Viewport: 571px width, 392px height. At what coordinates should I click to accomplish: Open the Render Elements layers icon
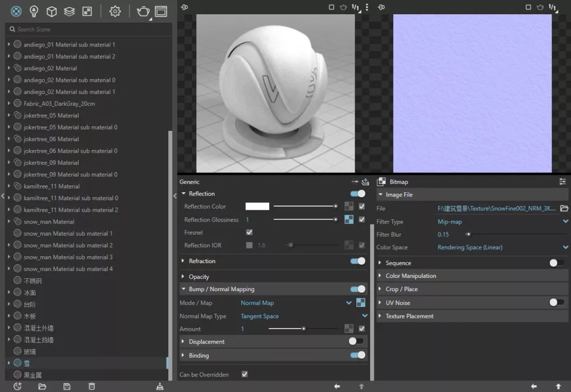tap(69, 11)
